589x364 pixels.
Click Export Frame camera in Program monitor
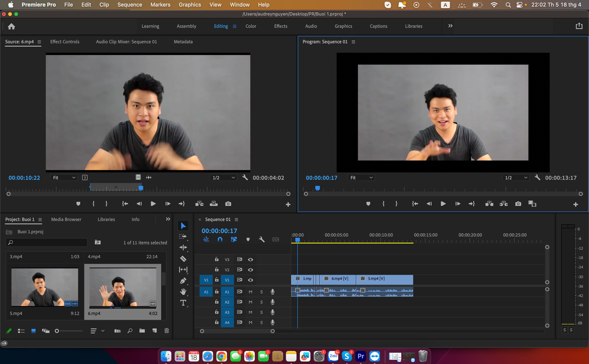tap(518, 204)
